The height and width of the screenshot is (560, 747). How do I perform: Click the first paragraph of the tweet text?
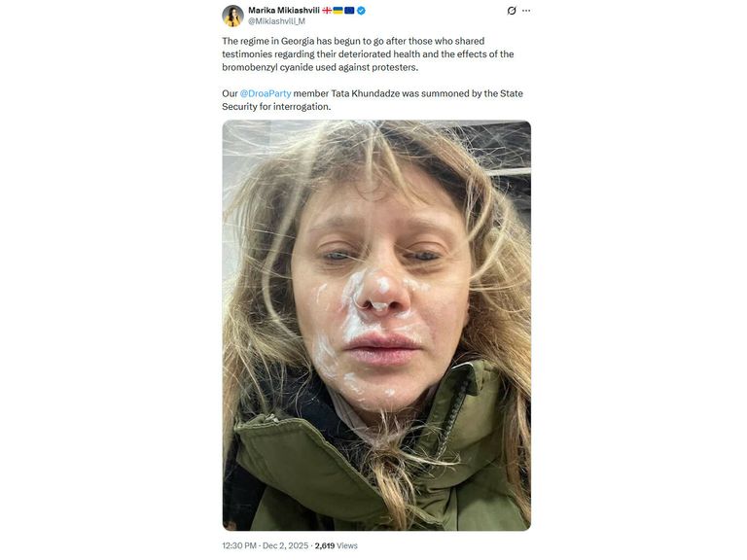(370, 54)
